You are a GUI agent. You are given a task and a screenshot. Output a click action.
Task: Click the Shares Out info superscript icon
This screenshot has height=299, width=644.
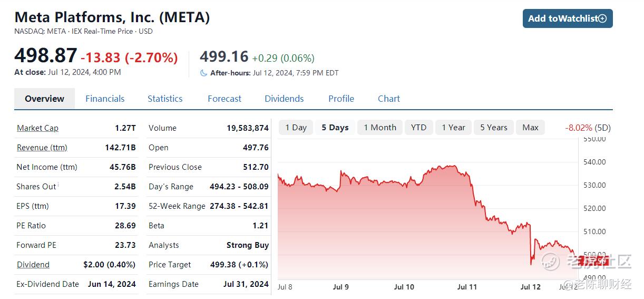tap(58, 185)
